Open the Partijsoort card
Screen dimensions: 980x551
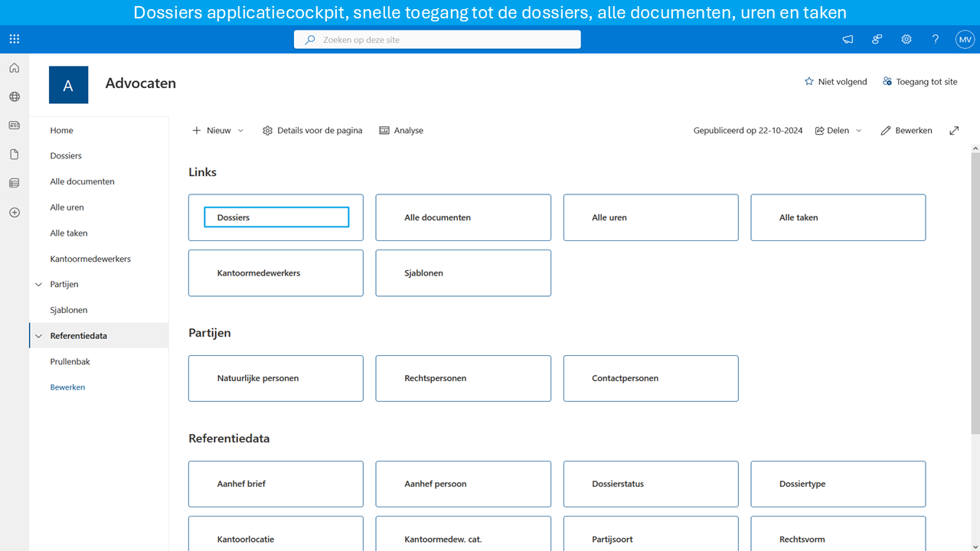click(x=651, y=534)
